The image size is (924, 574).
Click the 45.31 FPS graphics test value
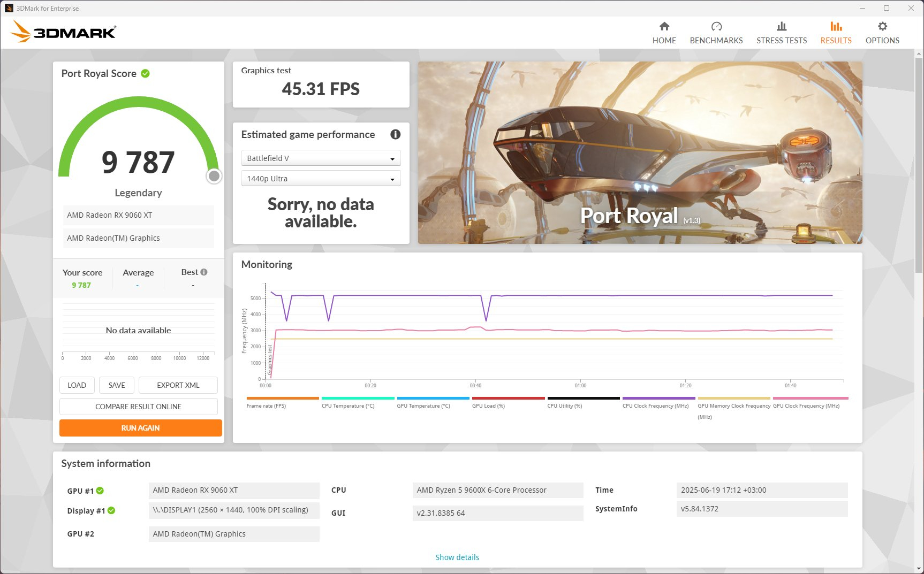[x=321, y=89]
